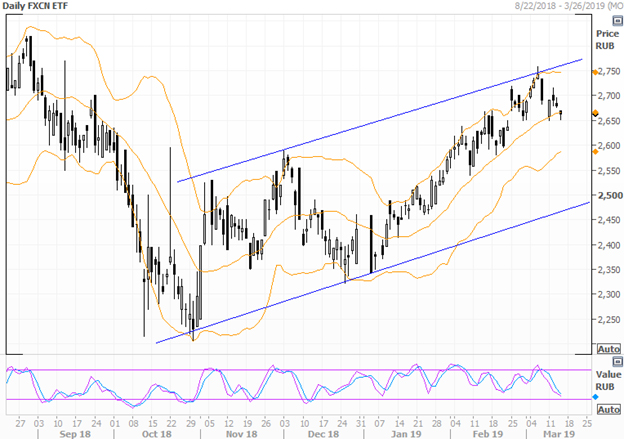Select the blue diamond marker on the oscillator axis

[x=594, y=395]
